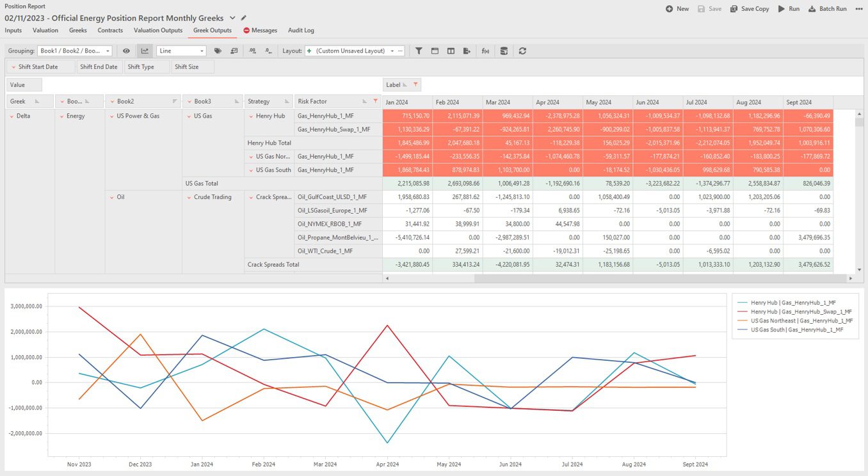Switch to the Valuation tab
The image size is (868, 476).
45,30
